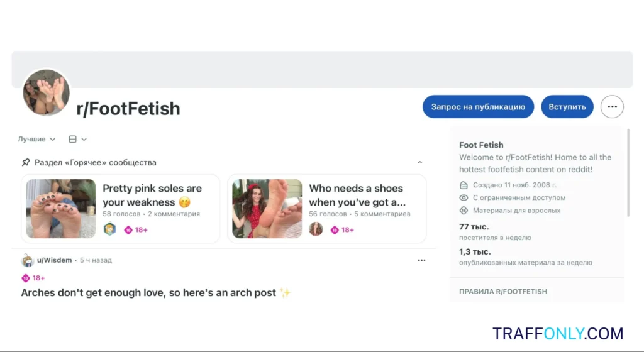Click thumbnail of the Pretty pink soles card

[x=61, y=209]
